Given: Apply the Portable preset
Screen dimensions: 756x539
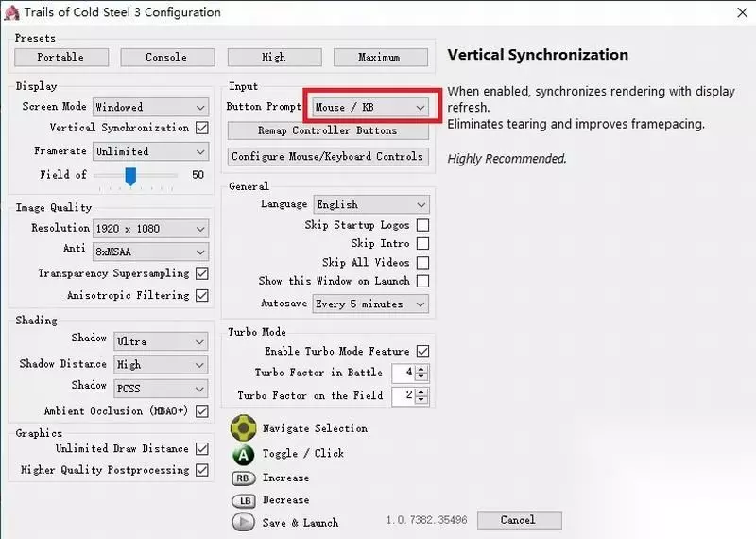Looking at the screenshot, I should pos(61,57).
